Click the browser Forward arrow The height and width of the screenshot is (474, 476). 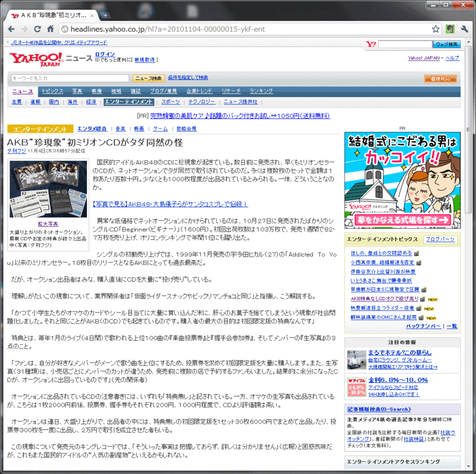(24, 29)
